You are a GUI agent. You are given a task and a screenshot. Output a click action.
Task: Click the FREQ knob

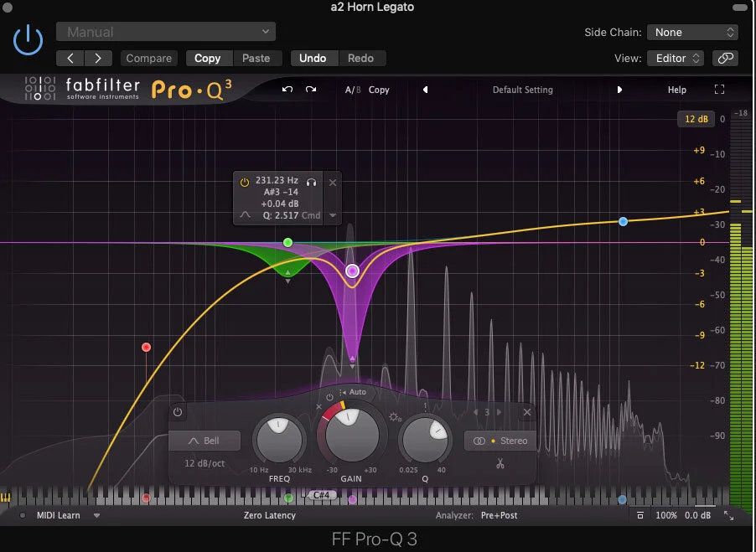coord(279,439)
